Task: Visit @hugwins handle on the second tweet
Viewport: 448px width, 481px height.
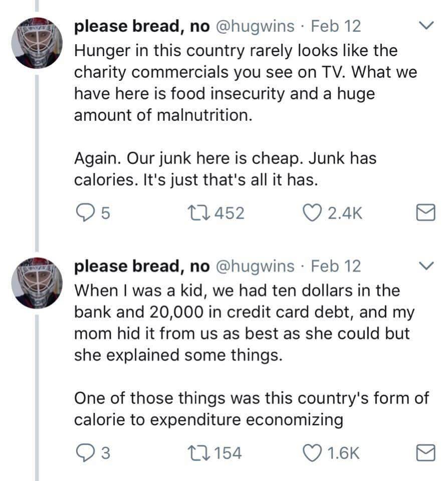Action: click(x=255, y=266)
